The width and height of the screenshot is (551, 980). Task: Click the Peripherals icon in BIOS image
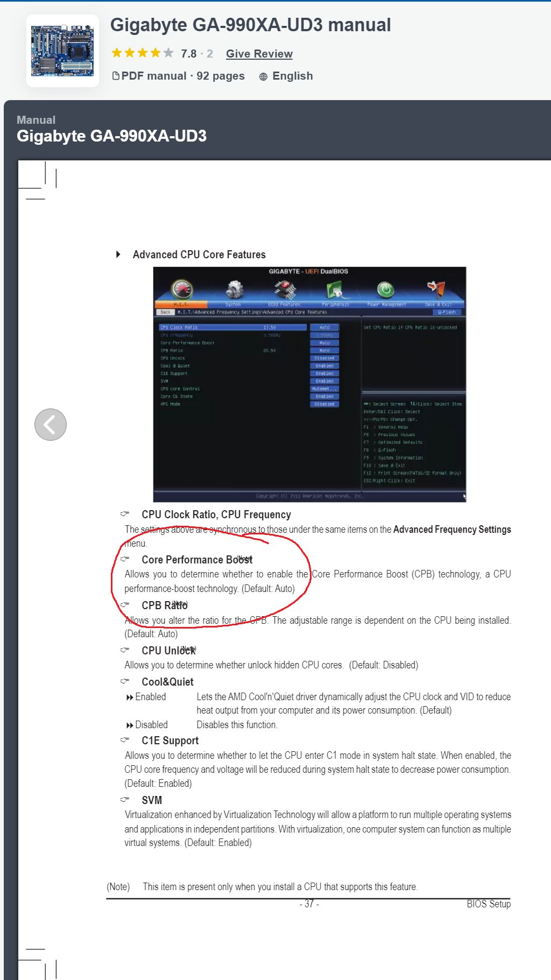coord(336,290)
